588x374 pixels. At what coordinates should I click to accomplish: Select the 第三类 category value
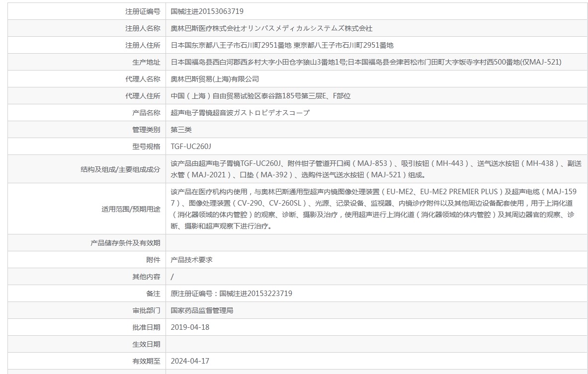click(181, 130)
